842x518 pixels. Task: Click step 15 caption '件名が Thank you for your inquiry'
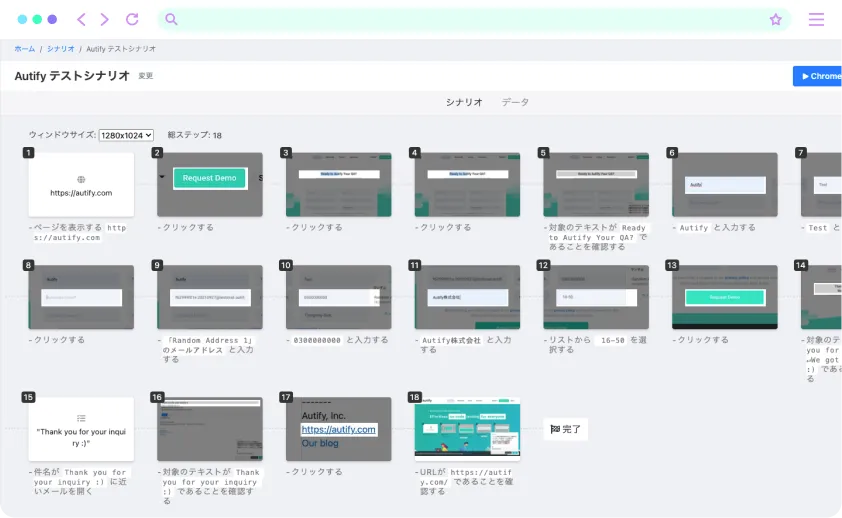78,481
